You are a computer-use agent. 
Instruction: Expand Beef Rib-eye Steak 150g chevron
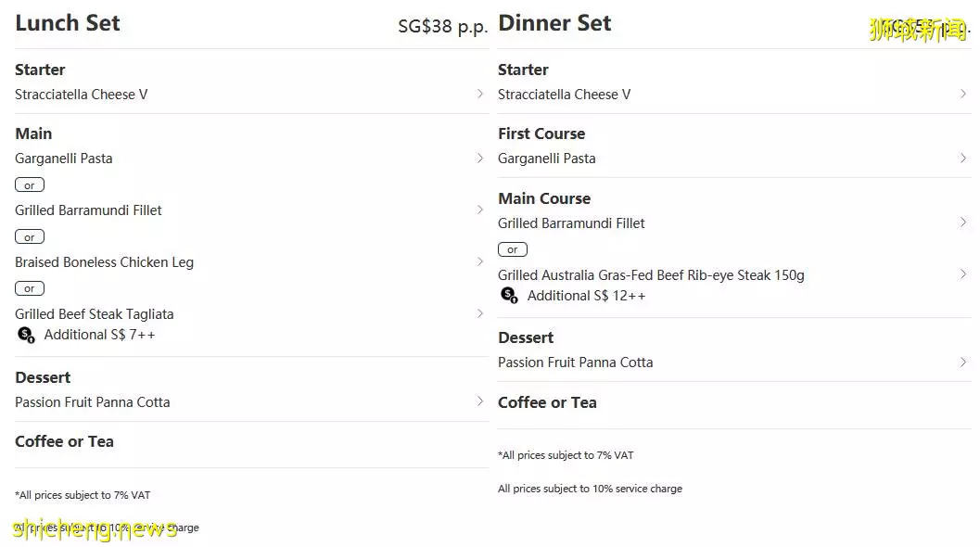[x=962, y=274]
